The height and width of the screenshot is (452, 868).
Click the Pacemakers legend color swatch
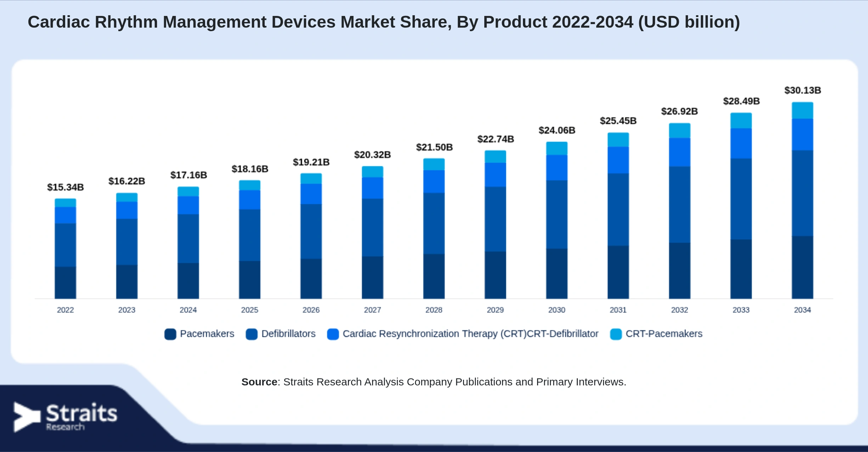click(170, 334)
